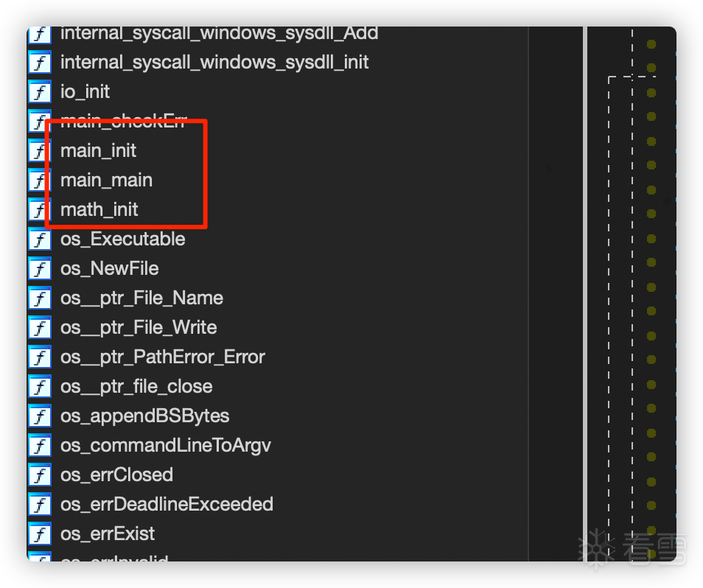Viewport: 703px width, 588px height.
Task: Select os_errDeadlineExceeded function name
Action: (167, 505)
